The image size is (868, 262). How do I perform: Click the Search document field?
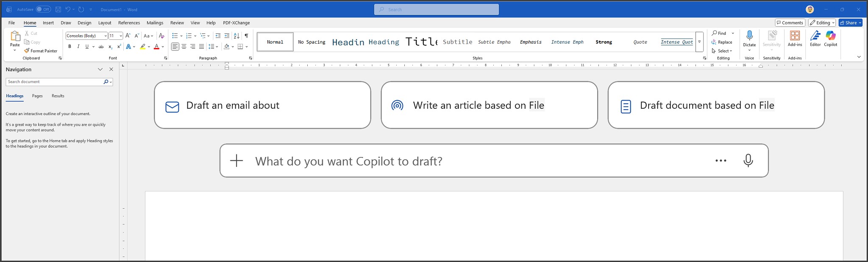54,82
